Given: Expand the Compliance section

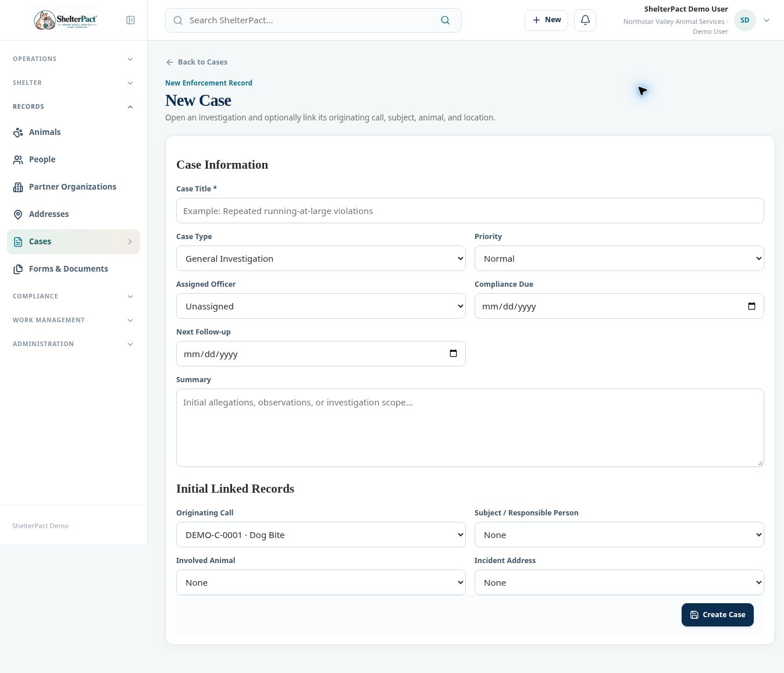Looking at the screenshot, I should click(x=73, y=296).
